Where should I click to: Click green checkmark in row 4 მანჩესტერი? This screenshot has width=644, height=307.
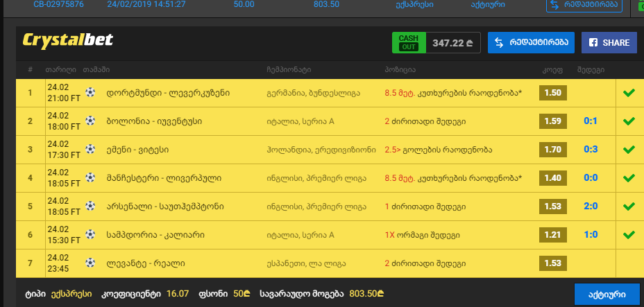[x=629, y=178]
